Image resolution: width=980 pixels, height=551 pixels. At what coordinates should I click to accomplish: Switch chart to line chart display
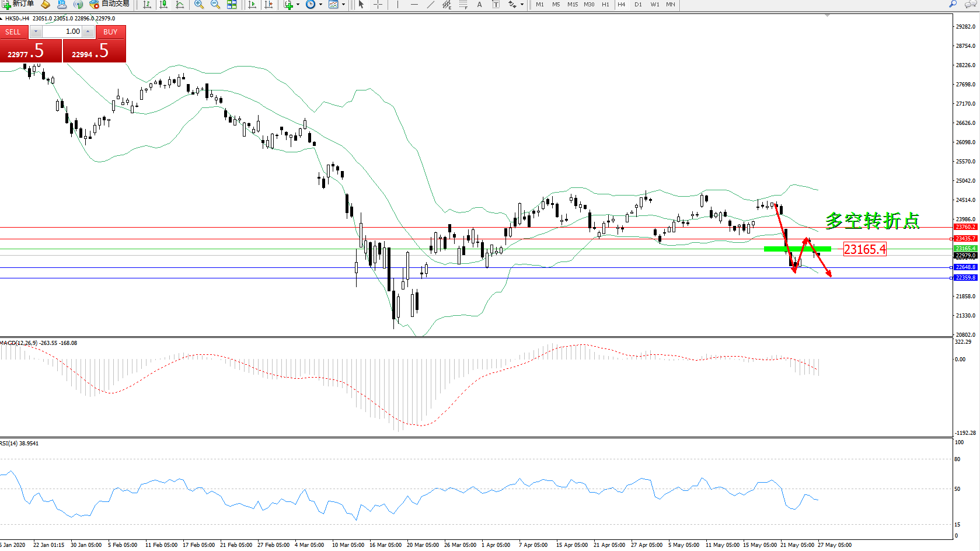180,5
